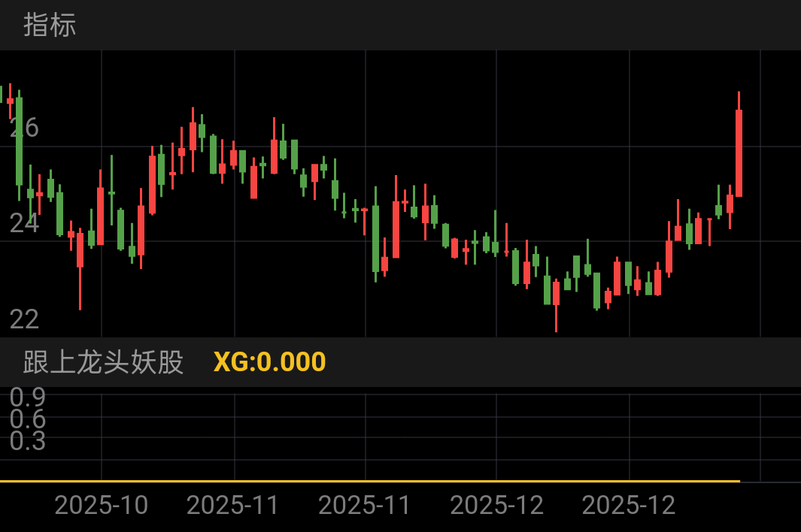Open the 指标 indicator header

pyautogui.click(x=50, y=25)
